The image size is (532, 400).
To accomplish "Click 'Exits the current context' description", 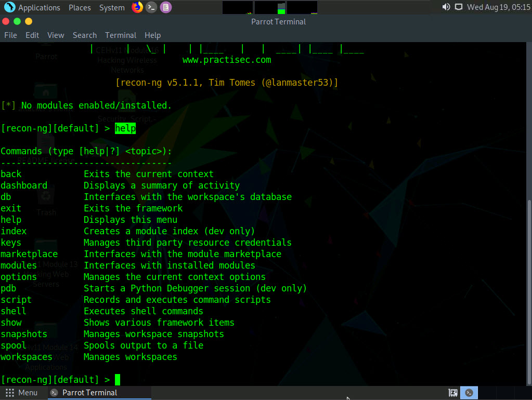I will click(x=149, y=174).
